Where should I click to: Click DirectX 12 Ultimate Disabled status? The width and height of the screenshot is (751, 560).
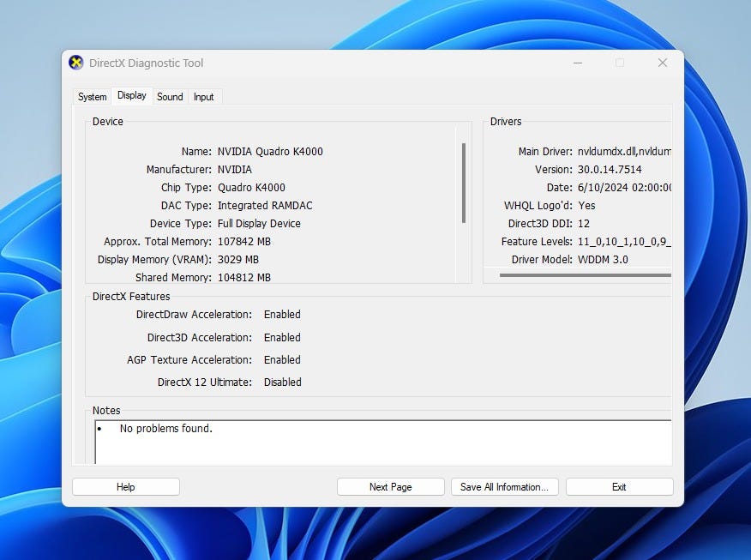pyautogui.click(x=283, y=382)
